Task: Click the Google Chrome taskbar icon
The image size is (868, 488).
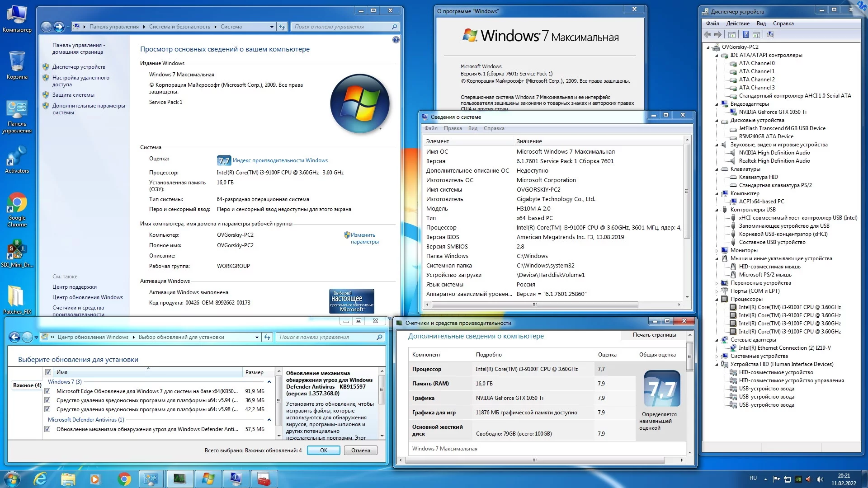Action: point(124,479)
